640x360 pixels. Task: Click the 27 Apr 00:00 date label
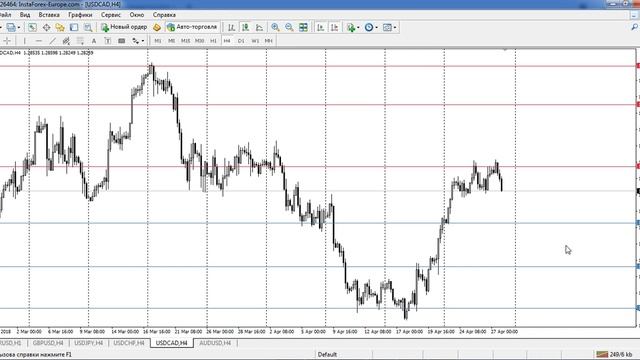(x=504, y=331)
